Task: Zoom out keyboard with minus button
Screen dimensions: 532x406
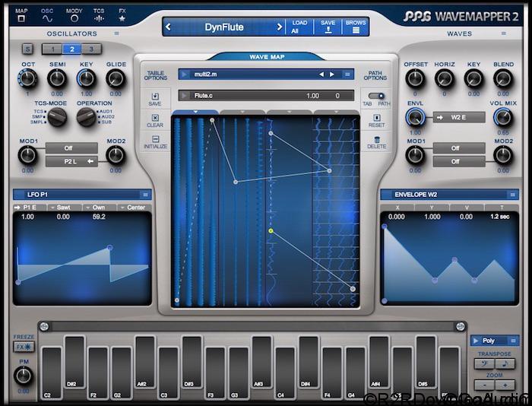Action: (484, 385)
